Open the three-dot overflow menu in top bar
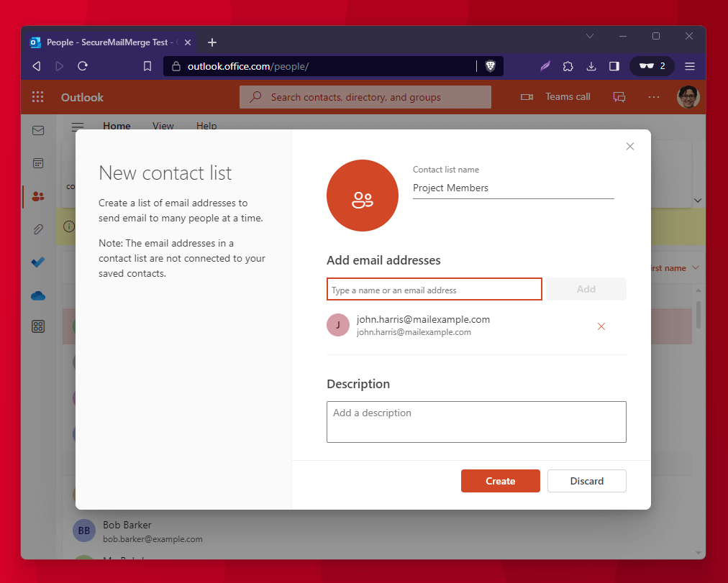Image resolution: width=728 pixels, height=583 pixels. point(653,96)
